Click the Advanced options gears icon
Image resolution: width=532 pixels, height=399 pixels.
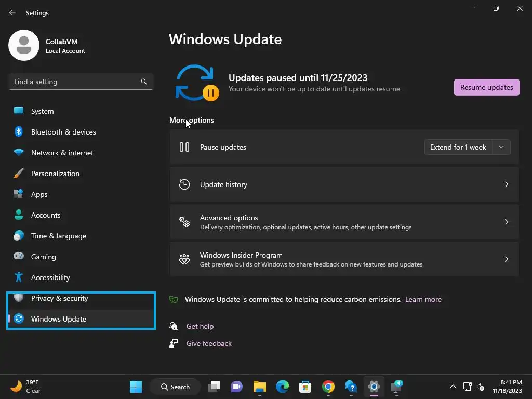pyautogui.click(x=184, y=222)
